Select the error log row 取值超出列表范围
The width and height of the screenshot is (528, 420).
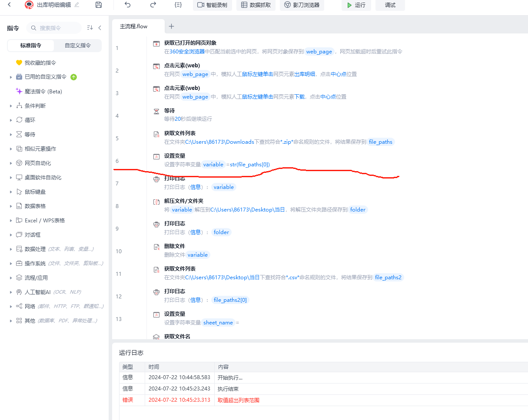[323, 400]
